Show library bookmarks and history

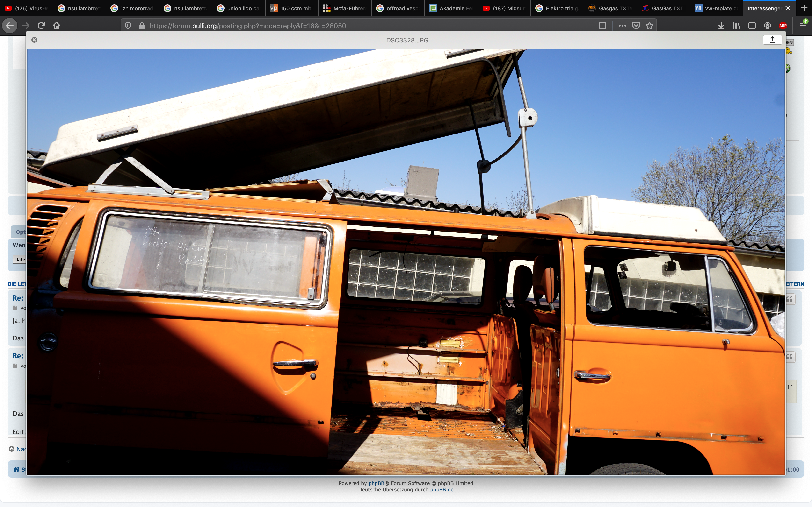coord(737,26)
